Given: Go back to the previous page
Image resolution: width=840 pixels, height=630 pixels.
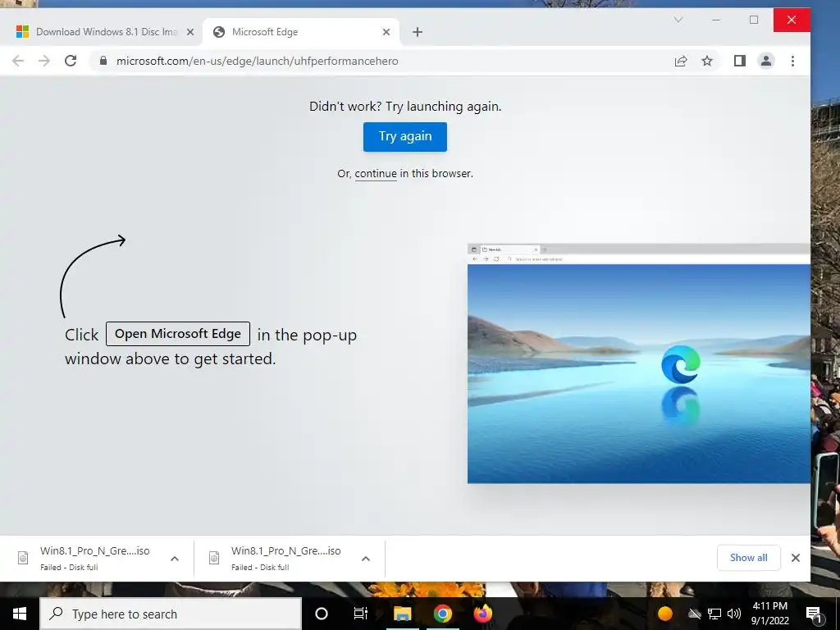Looking at the screenshot, I should point(18,61).
